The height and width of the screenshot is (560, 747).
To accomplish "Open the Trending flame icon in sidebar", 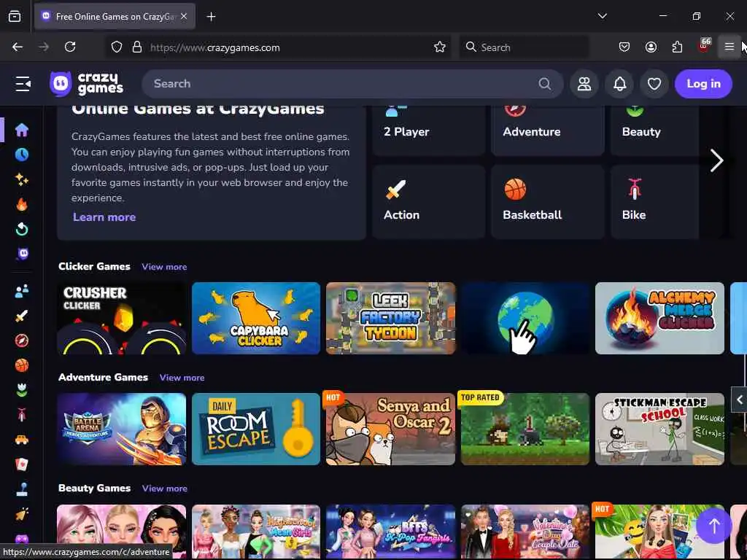I will [22, 204].
